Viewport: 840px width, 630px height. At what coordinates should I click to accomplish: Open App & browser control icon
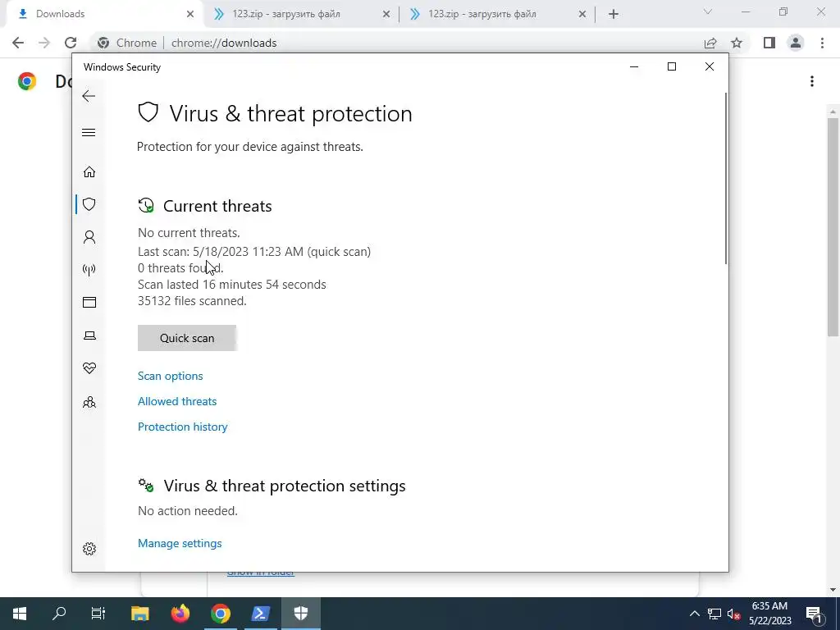89,302
